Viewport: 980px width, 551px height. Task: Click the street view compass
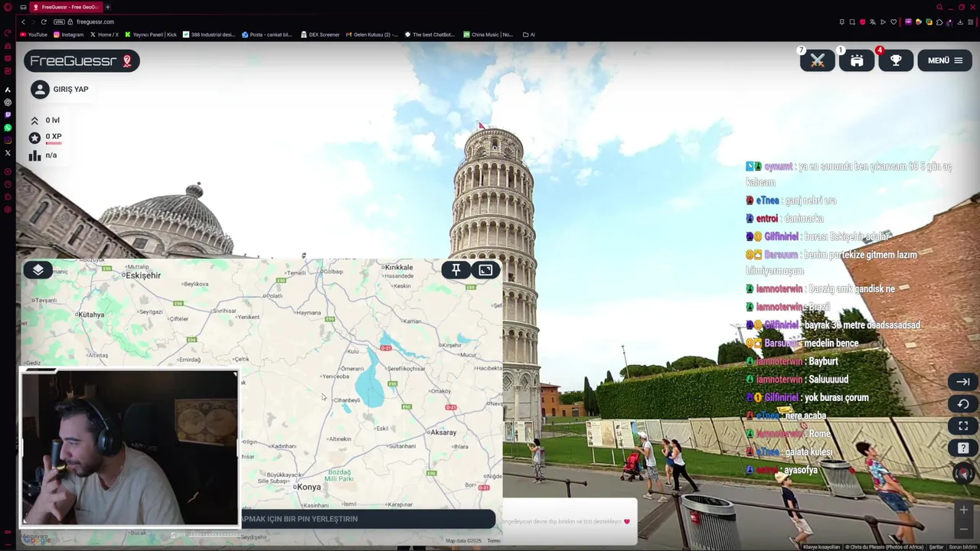pyautogui.click(x=963, y=474)
